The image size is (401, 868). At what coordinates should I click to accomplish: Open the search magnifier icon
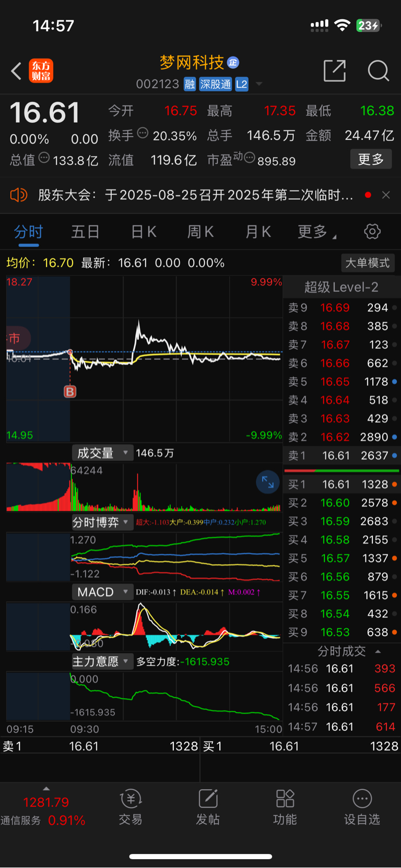point(379,70)
